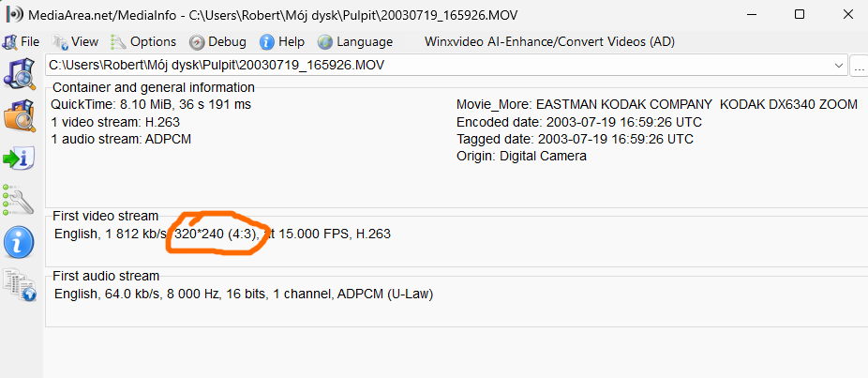Screen dimensions: 868x378
Task: Open the Language menu
Action: click(355, 41)
